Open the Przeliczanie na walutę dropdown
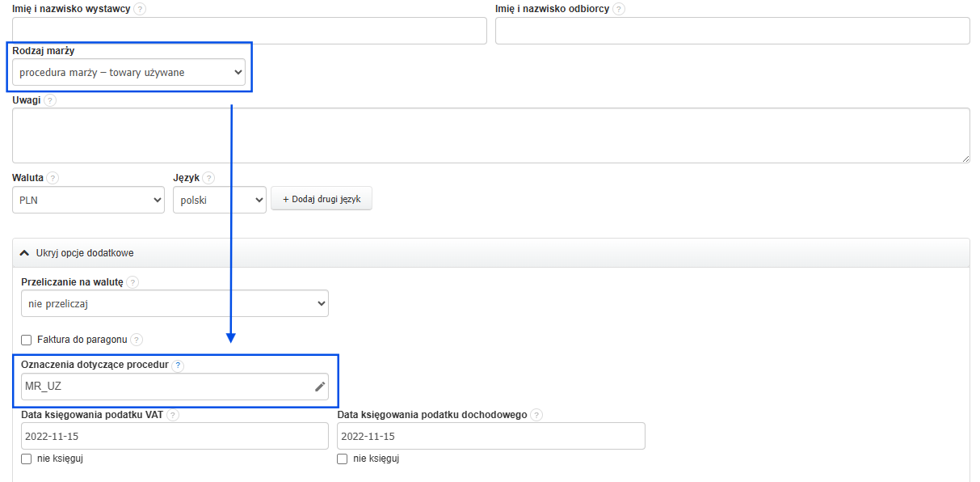Viewport: 980px width, 482px height. pos(175,303)
